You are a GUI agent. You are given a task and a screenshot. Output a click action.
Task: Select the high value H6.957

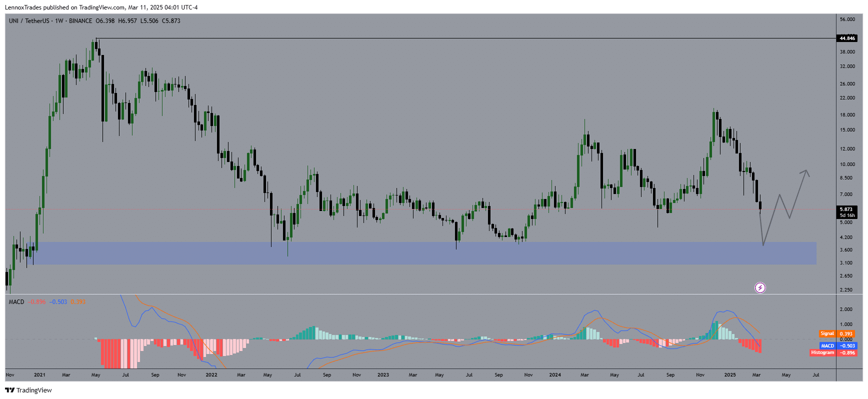pos(127,21)
